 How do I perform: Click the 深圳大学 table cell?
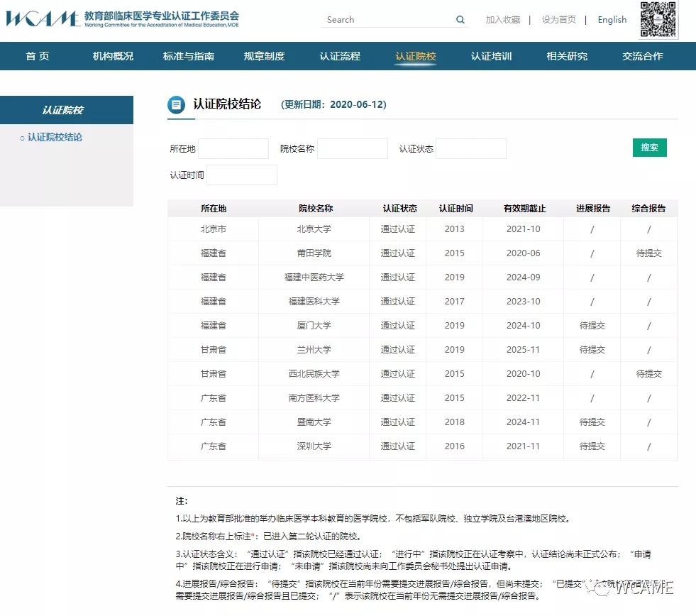314,446
